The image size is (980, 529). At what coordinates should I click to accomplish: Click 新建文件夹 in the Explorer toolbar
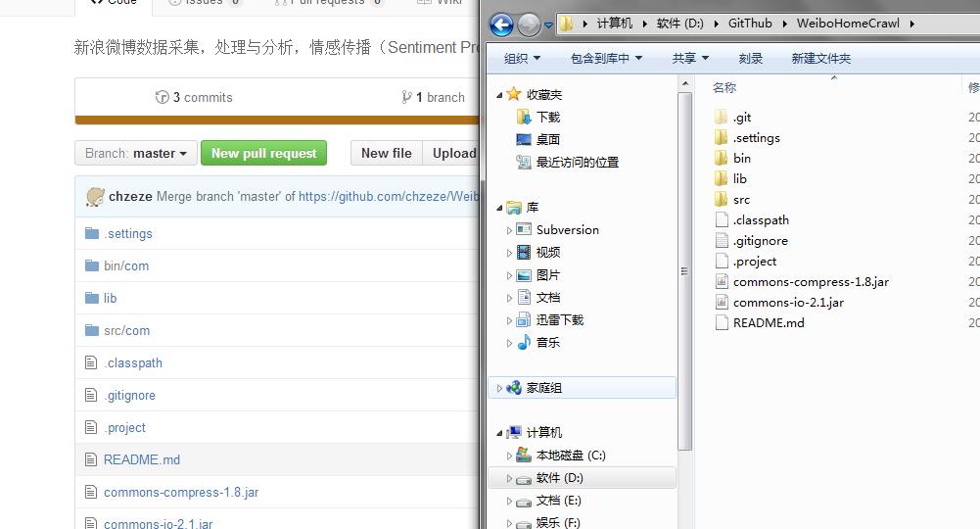click(x=821, y=58)
